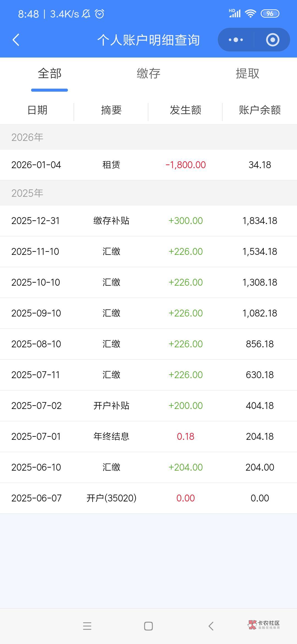Select the 2026-01-04 租赁 transaction row
The width and height of the screenshot is (297, 644).
tap(148, 165)
